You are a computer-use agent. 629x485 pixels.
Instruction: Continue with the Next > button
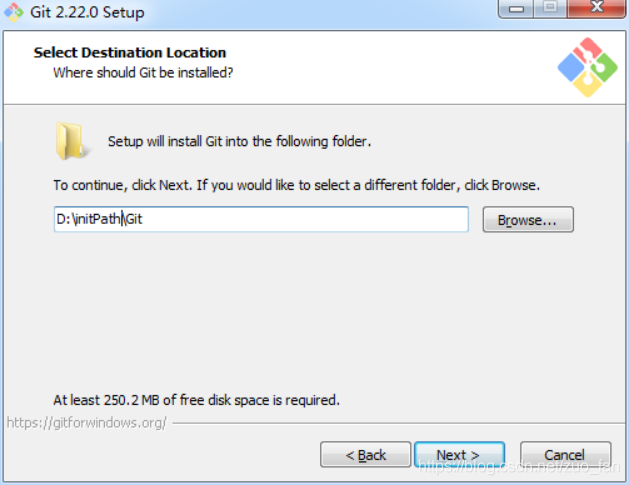pyautogui.click(x=459, y=455)
